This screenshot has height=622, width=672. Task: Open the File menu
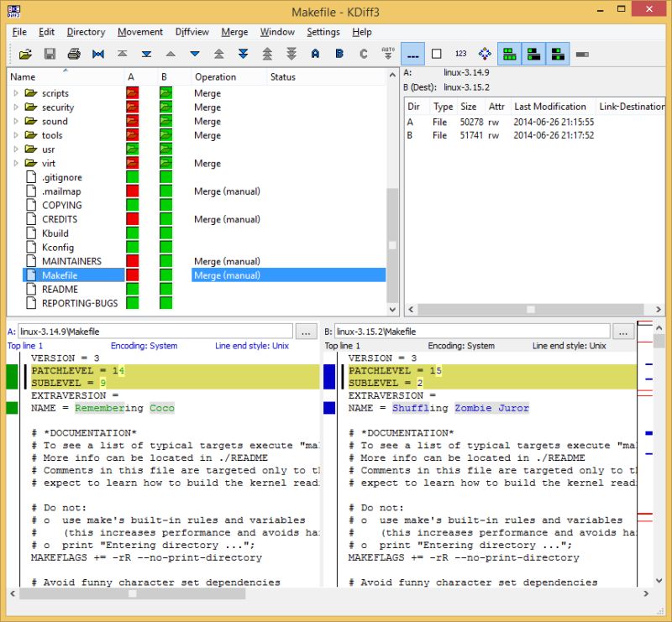19,32
